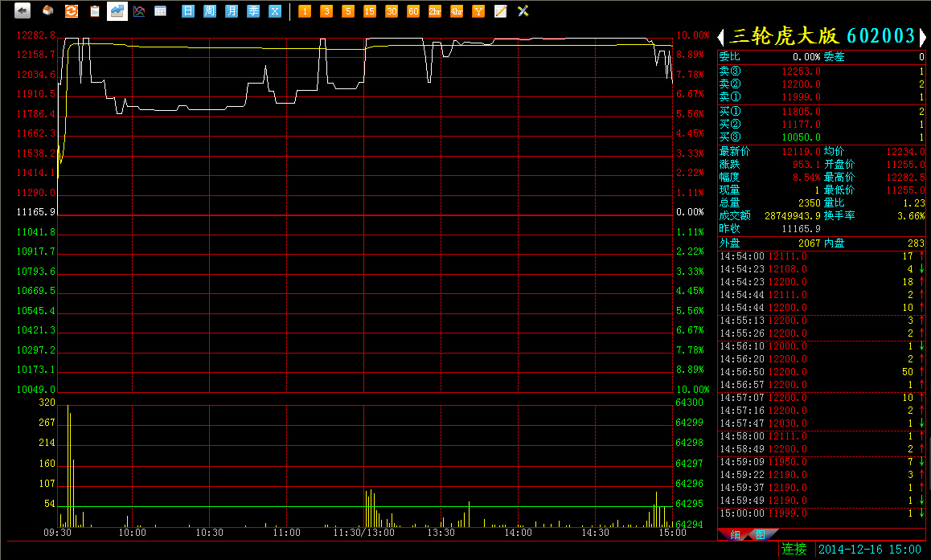The height and width of the screenshot is (560, 931).
Task: Switch to monthly K-line (月)
Action: (232, 10)
